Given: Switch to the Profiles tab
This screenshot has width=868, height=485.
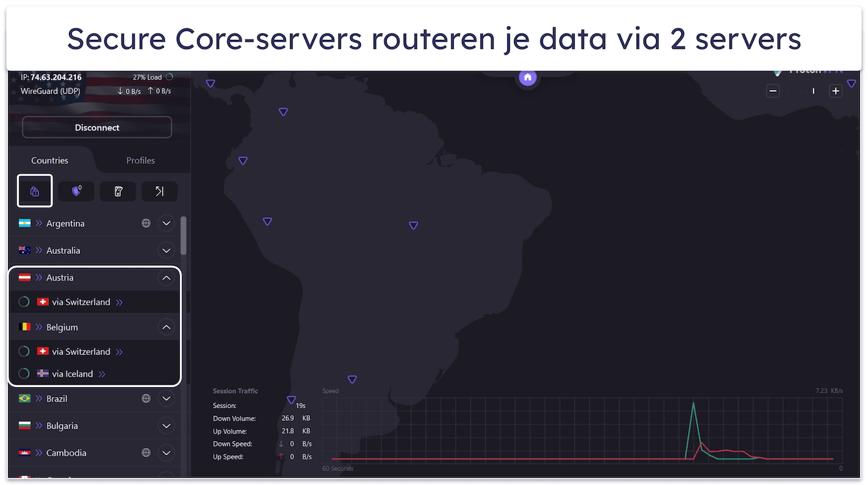Looking at the screenshot, I should pyautogui.click(x=141, y=160).
